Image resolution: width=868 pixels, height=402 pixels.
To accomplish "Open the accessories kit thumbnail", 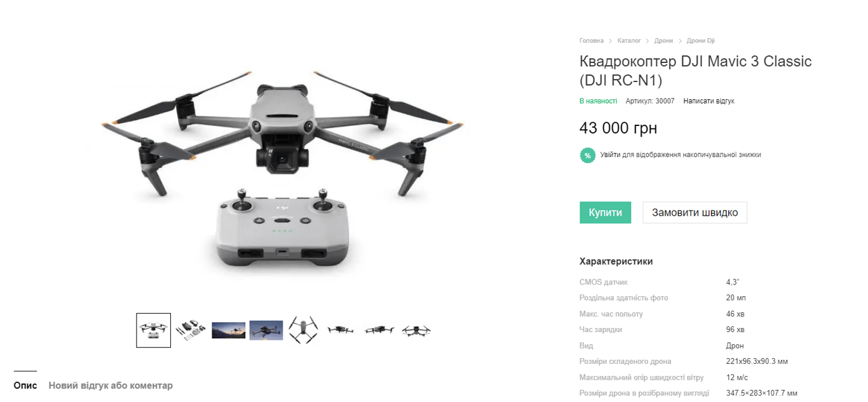I will (x=191, y=330).
